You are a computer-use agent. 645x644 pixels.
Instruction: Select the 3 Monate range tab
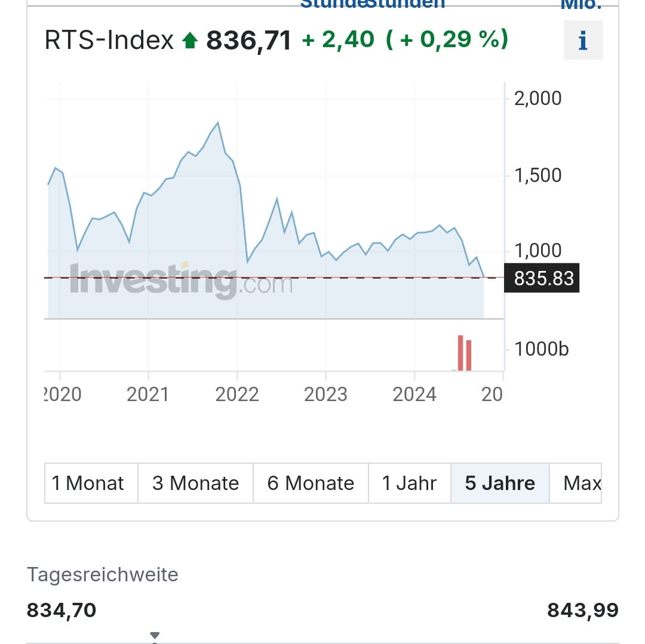coord(196,483)
